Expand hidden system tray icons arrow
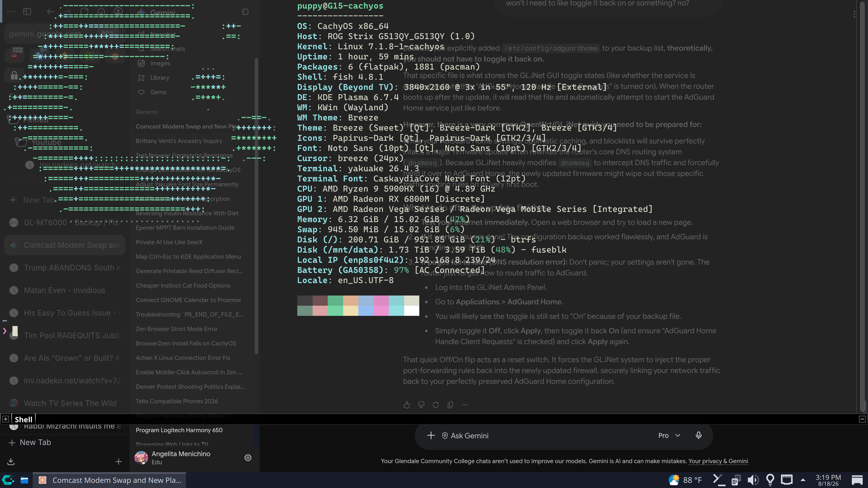Image resolution: width=868 pixels, height=488 pixels. 803,480
